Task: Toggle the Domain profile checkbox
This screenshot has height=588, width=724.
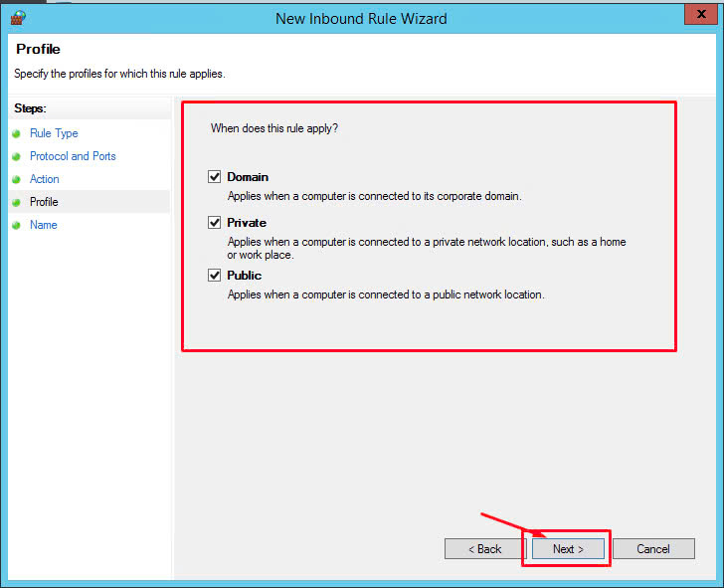Action: click(x=214, y=177)
